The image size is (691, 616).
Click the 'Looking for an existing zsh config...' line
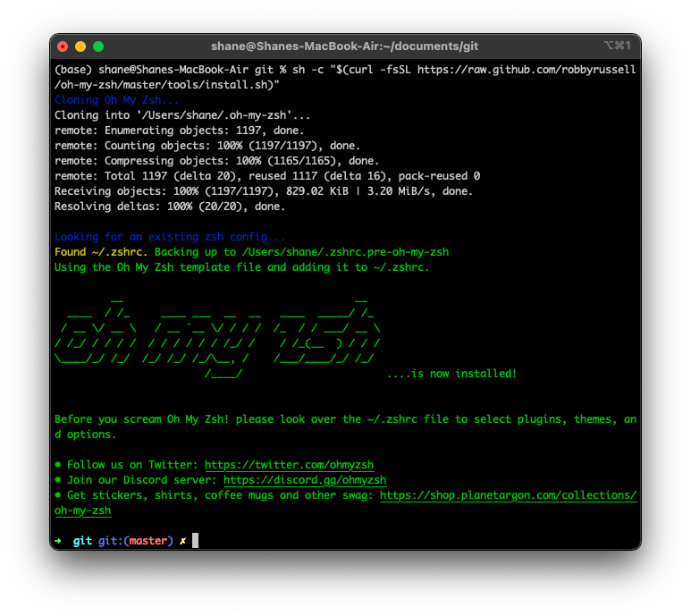tap(170, 237)
